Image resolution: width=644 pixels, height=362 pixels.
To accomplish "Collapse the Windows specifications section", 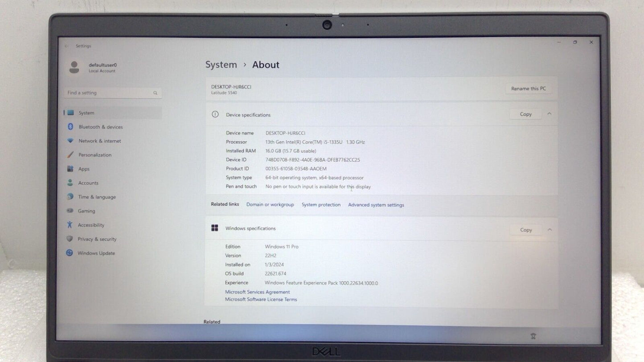I will tap(550, 230).
